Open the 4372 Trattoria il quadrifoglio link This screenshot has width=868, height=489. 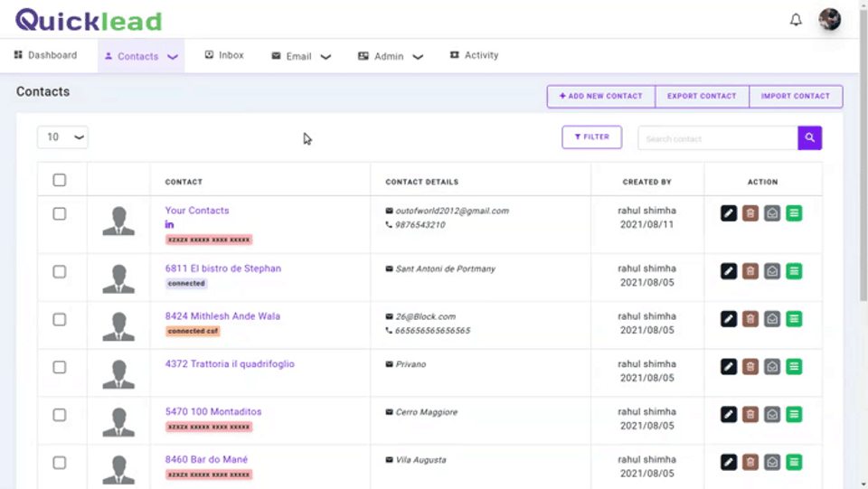[230, 364]
